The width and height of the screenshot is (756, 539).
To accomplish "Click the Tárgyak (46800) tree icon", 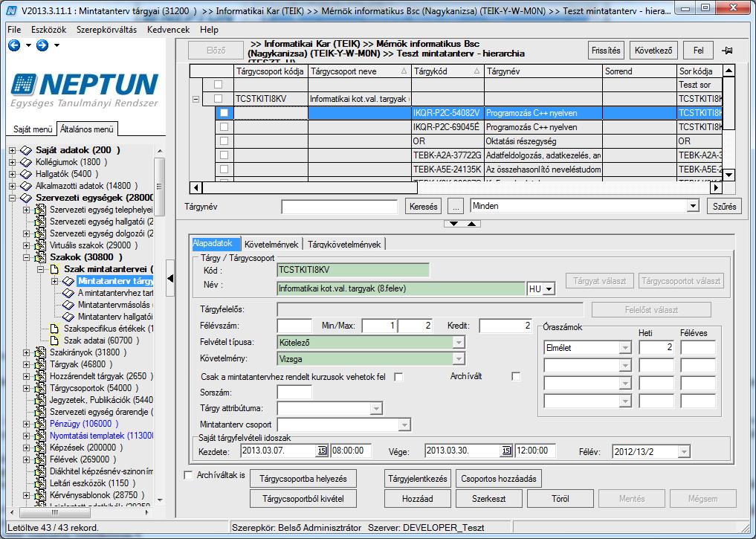I will (40, 364).
